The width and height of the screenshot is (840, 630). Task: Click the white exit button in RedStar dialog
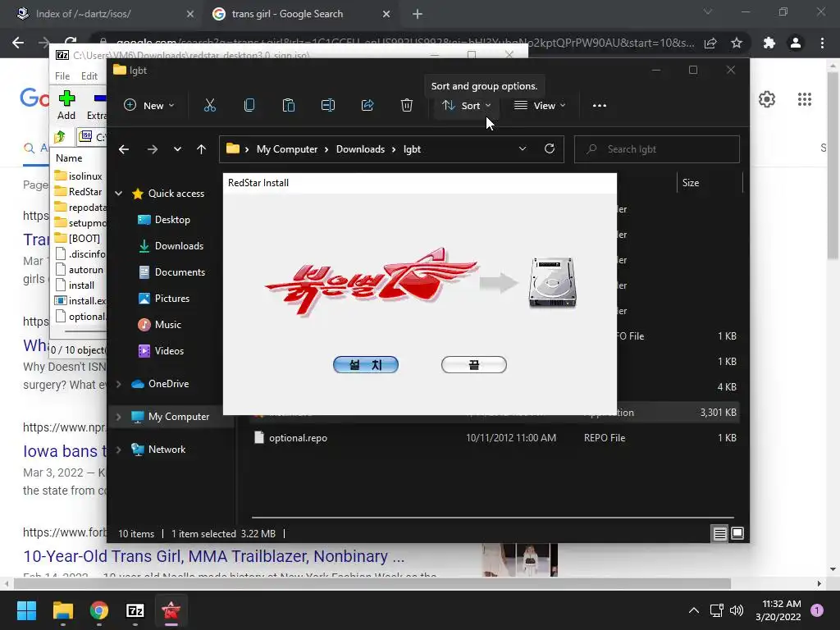click(x=474, y=365)
